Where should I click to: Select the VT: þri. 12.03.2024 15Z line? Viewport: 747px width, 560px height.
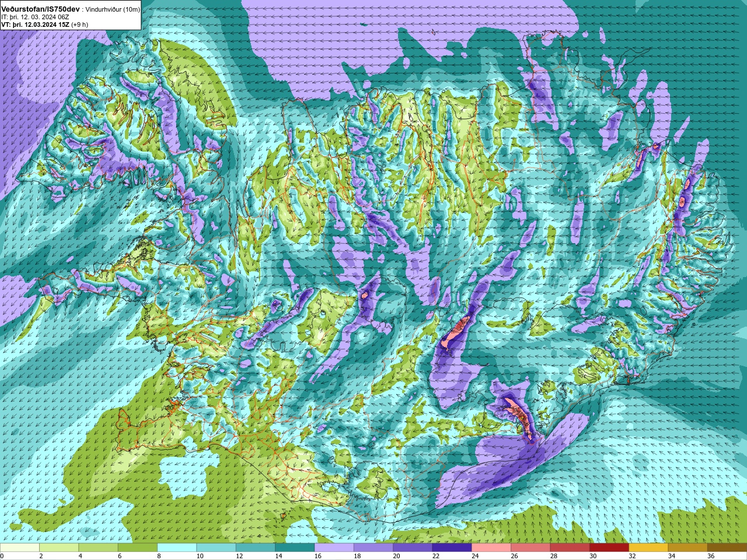click(35, 24)
